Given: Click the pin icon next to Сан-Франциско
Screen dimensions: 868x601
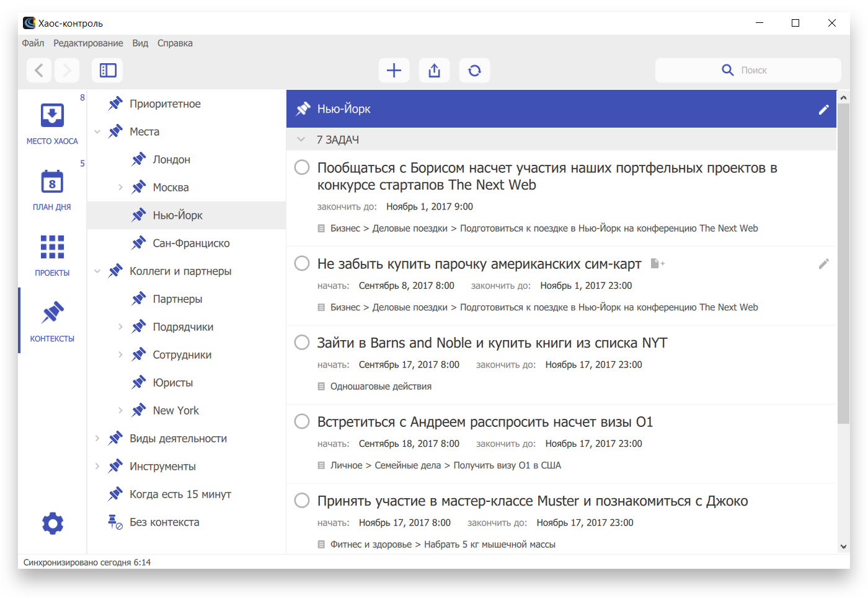Looking at the screenshot, I should pyautogui.click(x=138, y=243).
